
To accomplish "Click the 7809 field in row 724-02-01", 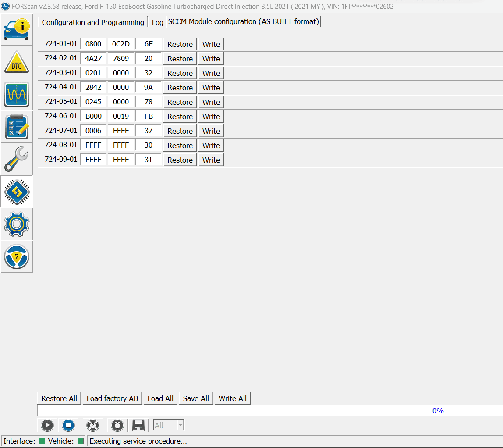I will (120, 58).
